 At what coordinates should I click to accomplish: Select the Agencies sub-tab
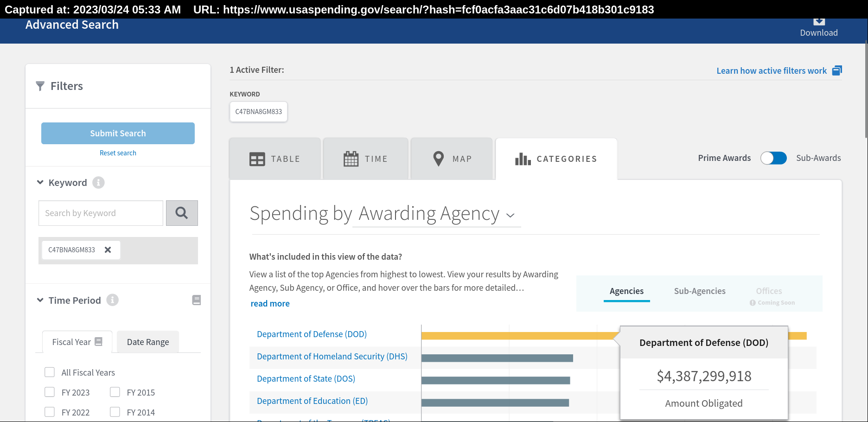coord(626,291)
